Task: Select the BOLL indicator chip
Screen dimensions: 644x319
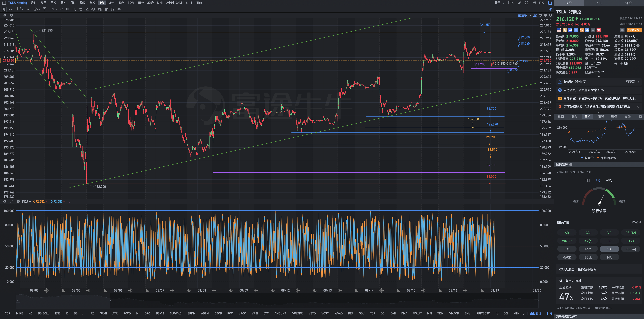Action: [588, 257]
